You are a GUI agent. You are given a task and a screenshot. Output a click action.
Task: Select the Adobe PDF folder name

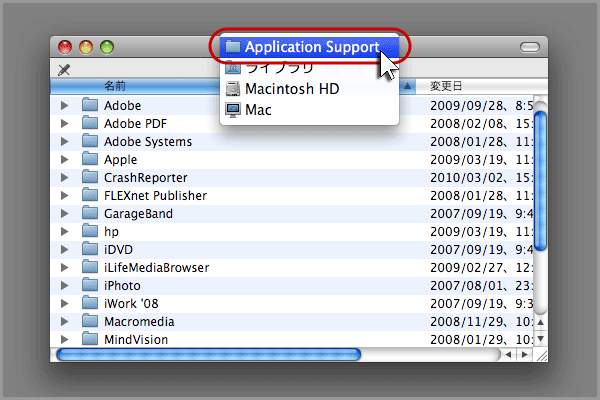pyautogui.click(x=135, y=124)
